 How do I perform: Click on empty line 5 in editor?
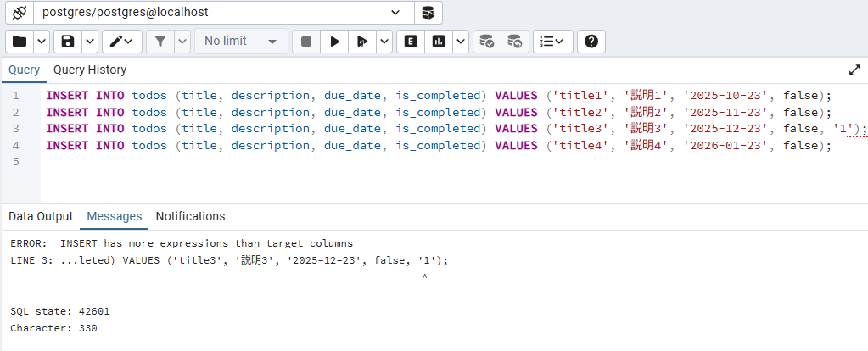[x=339, y=161]
